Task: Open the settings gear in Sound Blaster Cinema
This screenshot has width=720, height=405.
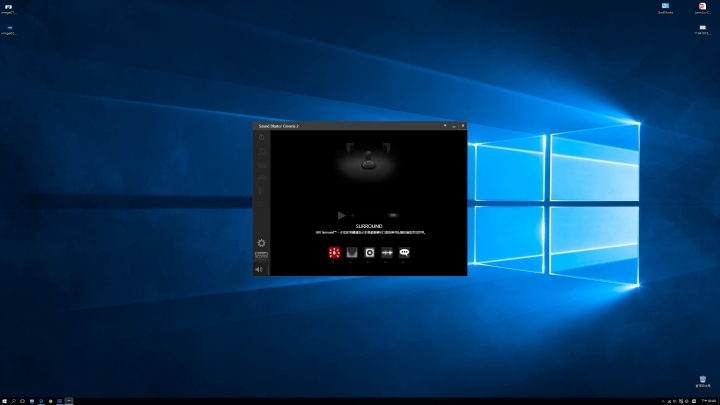Action: pyautogui.click(x=261, y=243)
